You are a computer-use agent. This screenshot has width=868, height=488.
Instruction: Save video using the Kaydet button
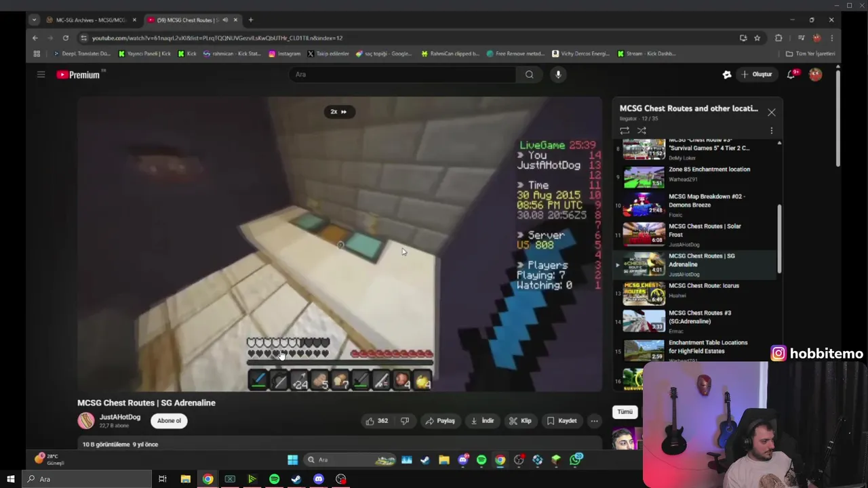[x=561, y=421]
